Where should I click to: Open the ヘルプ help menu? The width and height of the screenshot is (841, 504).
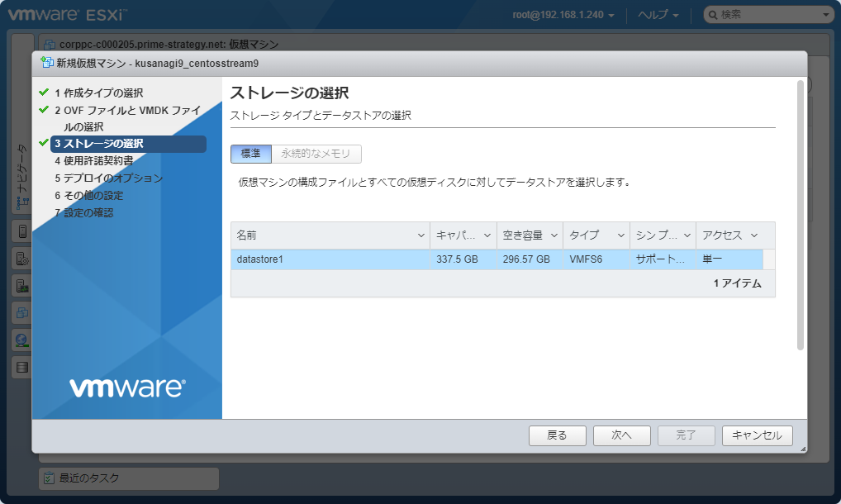point(658,15)
